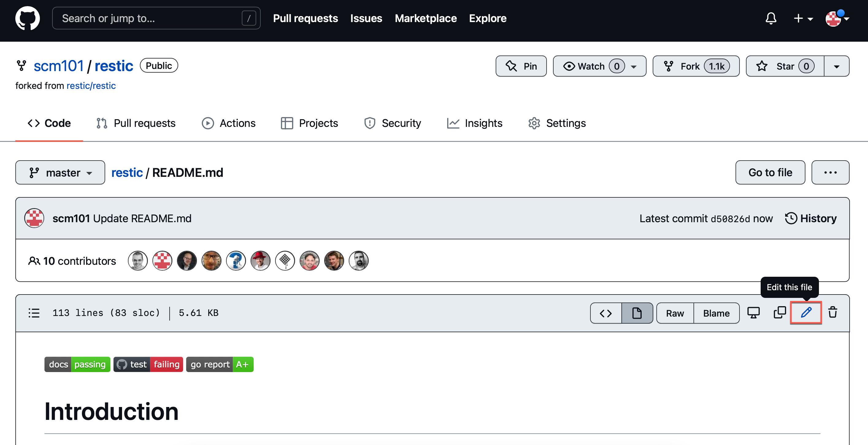Switch to the Pull requests repo tab

click(136, 123)
